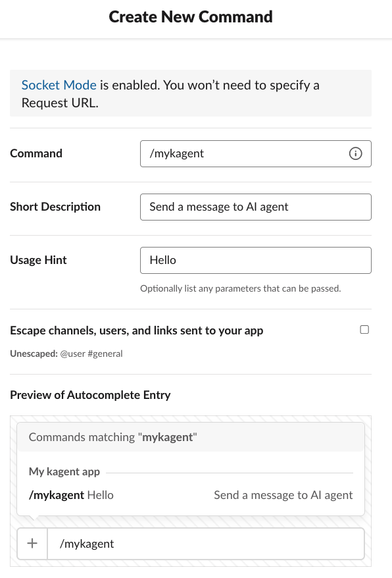Click the Create New Command title

pos(191,17)
